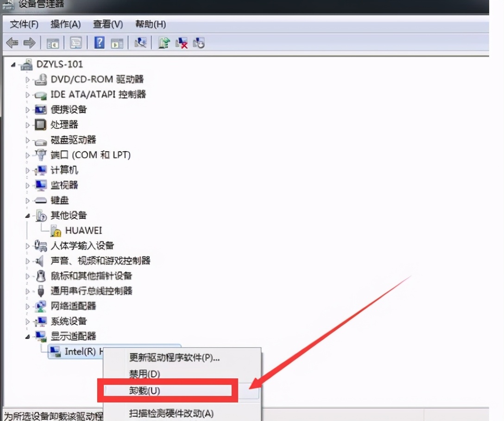Screen dimensions: 504x421
Task: Collapse the 显示适配器 tree node
Action: (28, 336)
